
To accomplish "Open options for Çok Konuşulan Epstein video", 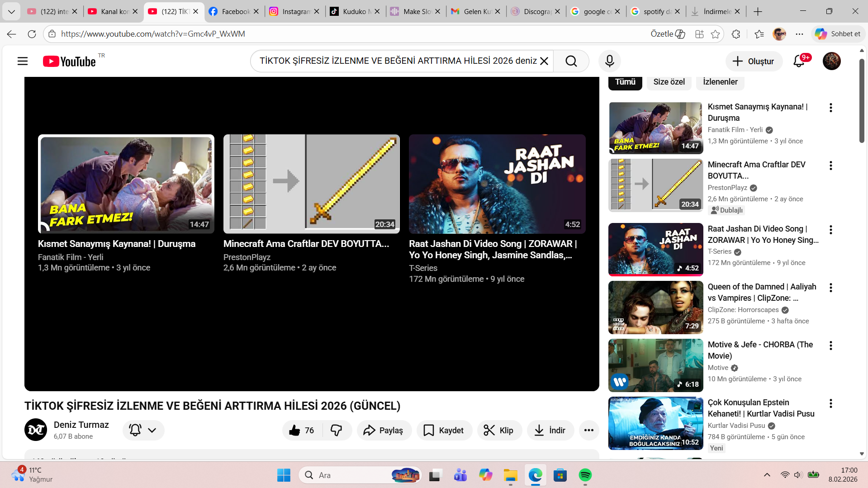I will pyautogui.click(x=830, y=403).
